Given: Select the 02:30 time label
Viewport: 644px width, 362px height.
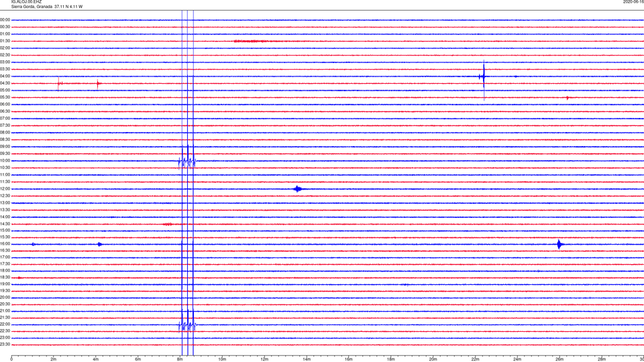Looking at the screenshot, I should coord(5,55).
